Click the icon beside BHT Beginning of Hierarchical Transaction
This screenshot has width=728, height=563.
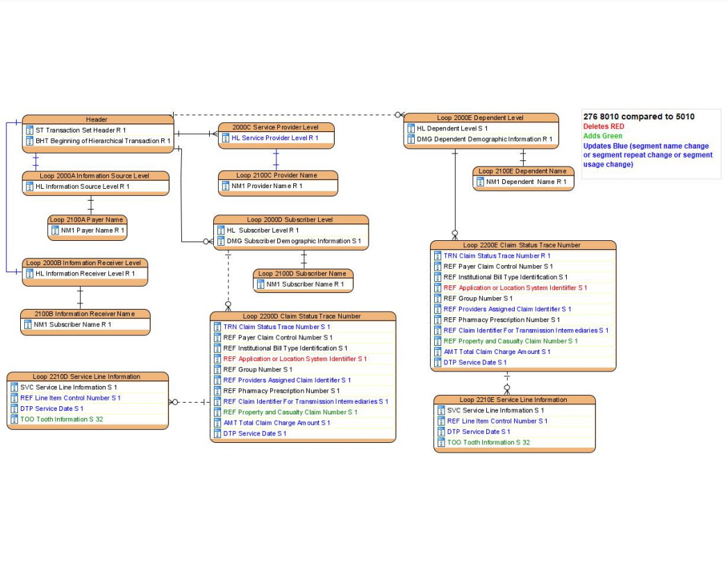(x=29, y=141)
